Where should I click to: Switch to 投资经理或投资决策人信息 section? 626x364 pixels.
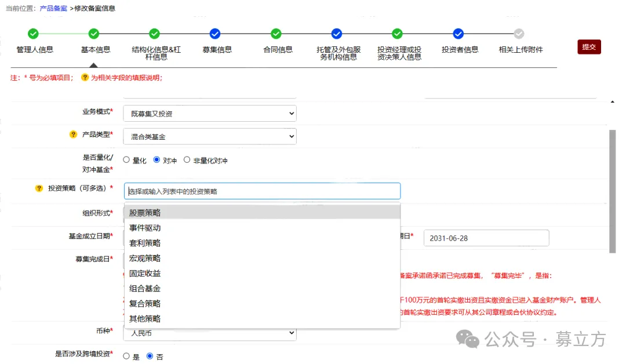pos(397,34)
